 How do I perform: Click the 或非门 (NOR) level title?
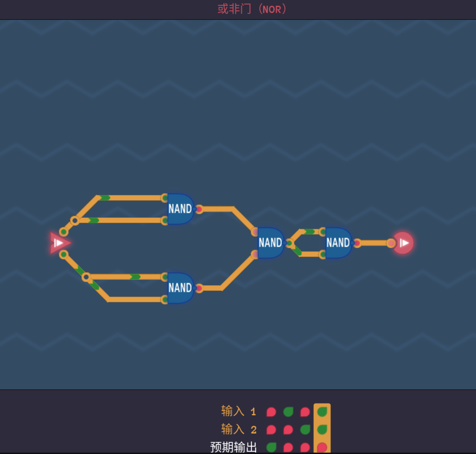(x=252, y=9)
